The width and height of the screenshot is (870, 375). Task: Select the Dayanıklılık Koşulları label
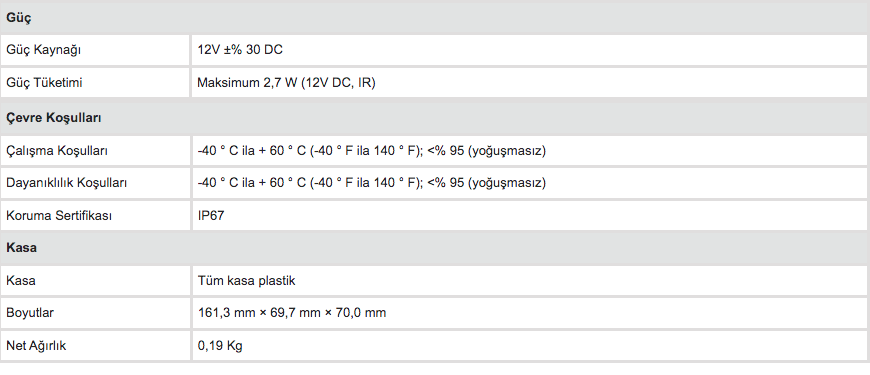pyautogui.click(x=67, y=183)
